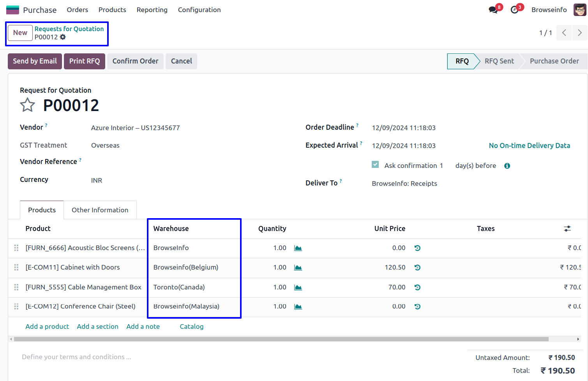Open the gear actions menu beside P00012
This screenshot has height=381, width=588.
pos(63,37)
